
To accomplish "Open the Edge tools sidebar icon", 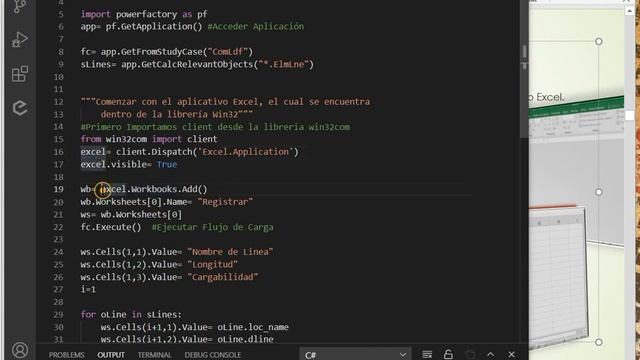I will pos(20,108).
